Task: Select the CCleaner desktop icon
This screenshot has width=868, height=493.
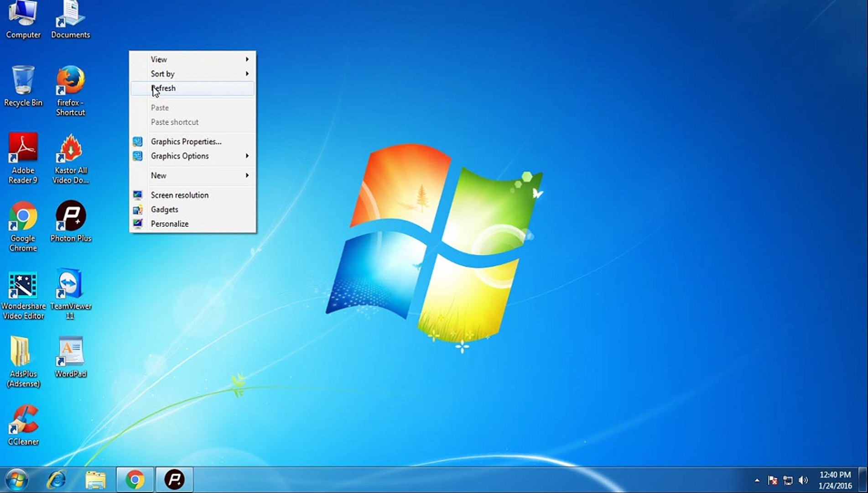Action: coord(23,425)
